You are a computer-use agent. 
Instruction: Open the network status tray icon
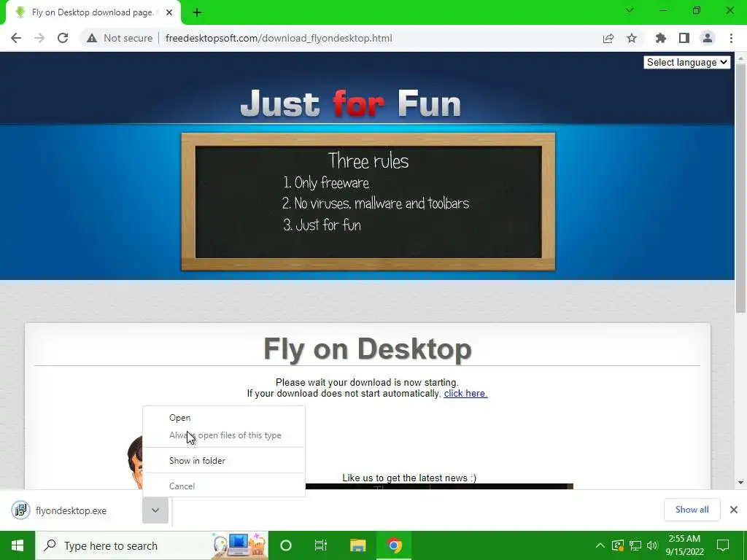[635, 545]
